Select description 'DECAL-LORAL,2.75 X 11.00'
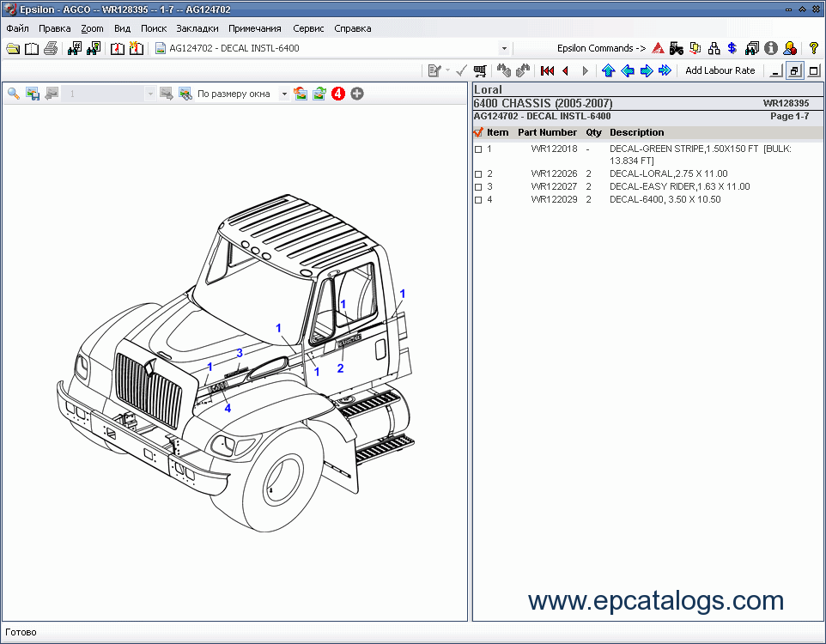This screenshot has width=826, height=644. click(669, 174)
